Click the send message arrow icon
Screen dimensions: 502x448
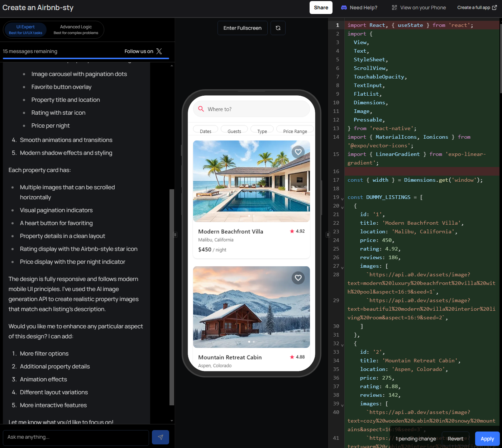pos(161,437)
